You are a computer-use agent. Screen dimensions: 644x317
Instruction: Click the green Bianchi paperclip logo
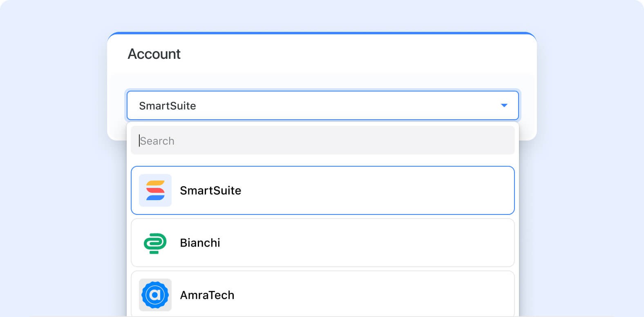coord(155,243)
